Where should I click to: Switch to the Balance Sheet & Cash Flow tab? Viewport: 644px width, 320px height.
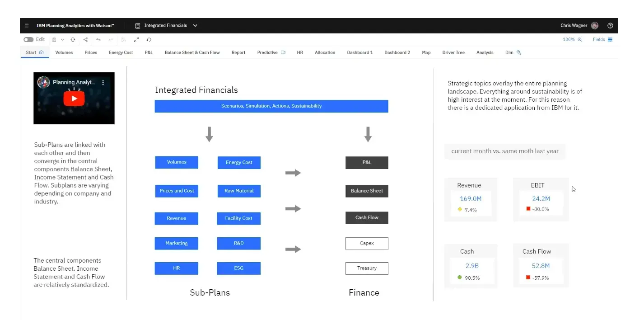(x=192, y=52)
